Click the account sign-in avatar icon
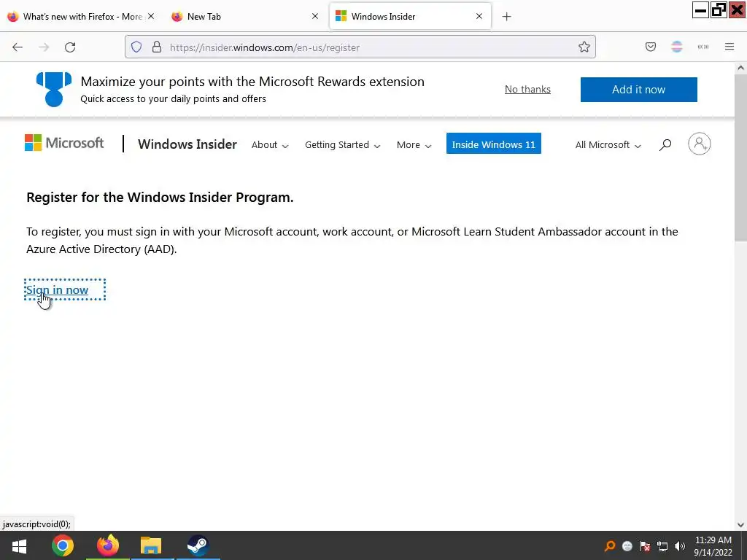This screenshot has height=560, width=747. [x=700, y=144]
